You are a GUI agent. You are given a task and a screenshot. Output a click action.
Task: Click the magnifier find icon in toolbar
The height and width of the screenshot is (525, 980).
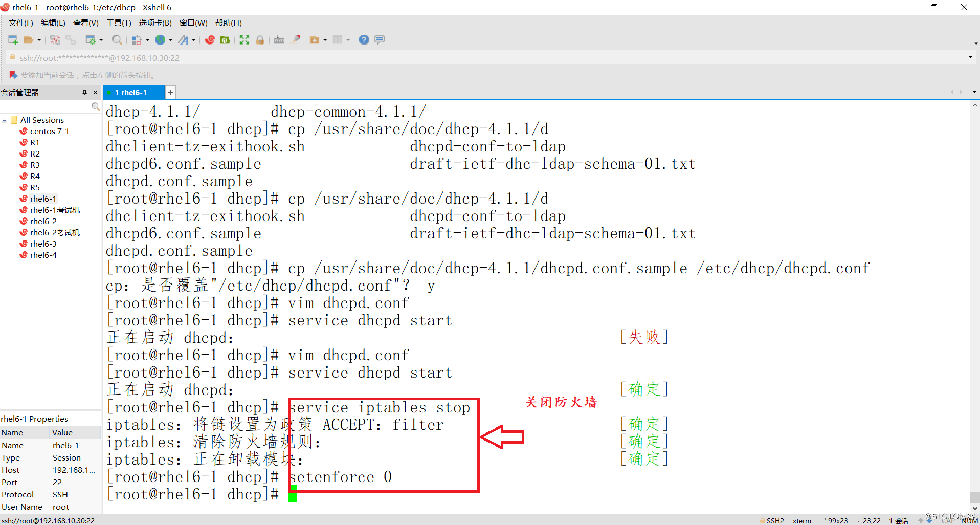117,40
